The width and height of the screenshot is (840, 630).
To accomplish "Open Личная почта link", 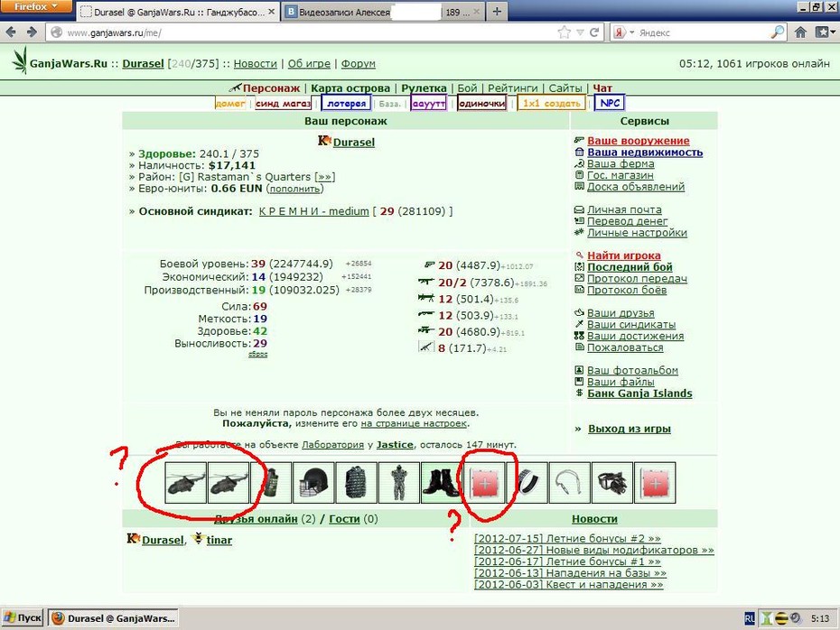I will 624,209.
